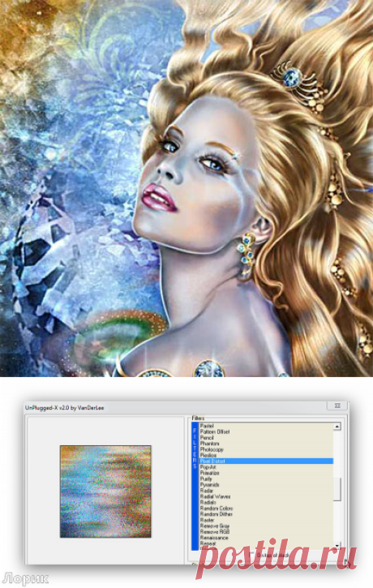Select the Pattern Offset filter
373x588 pixels.
[214, 431]
